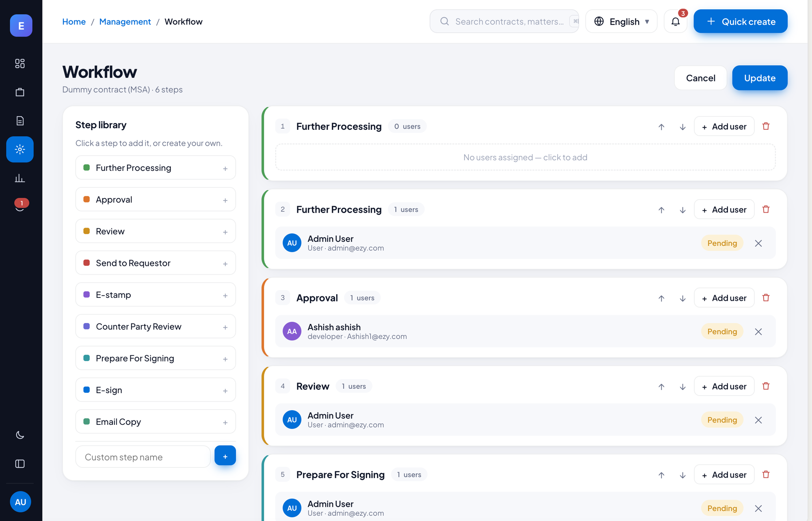Add Approval step from library

[155, 199]
